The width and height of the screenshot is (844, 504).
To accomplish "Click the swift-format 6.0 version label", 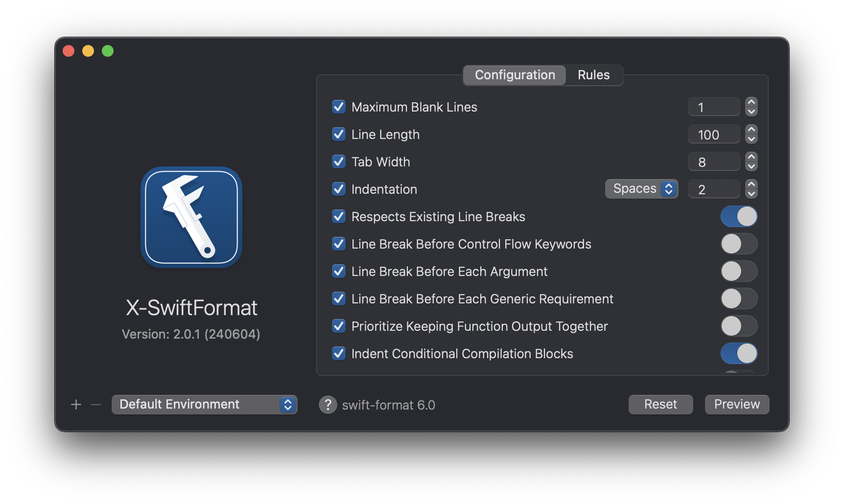I will pos(388,405).
